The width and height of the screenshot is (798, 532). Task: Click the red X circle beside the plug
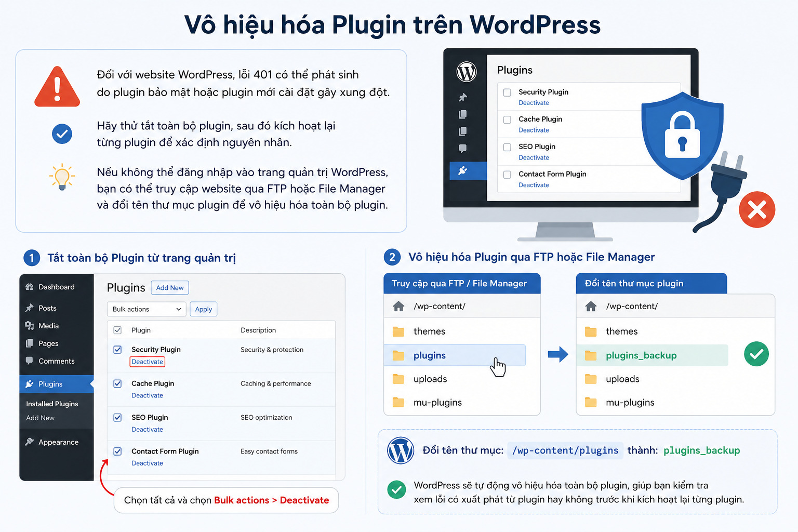point(757,210)
